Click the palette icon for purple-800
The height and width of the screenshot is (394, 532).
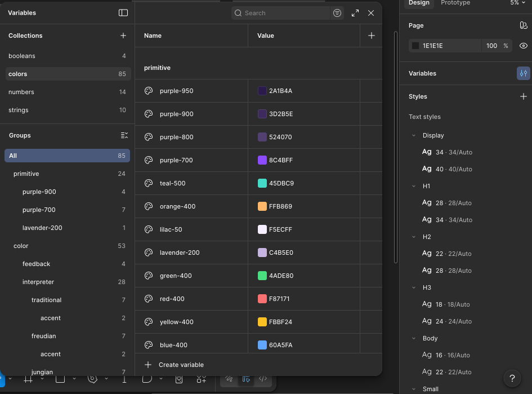[149, 137]
